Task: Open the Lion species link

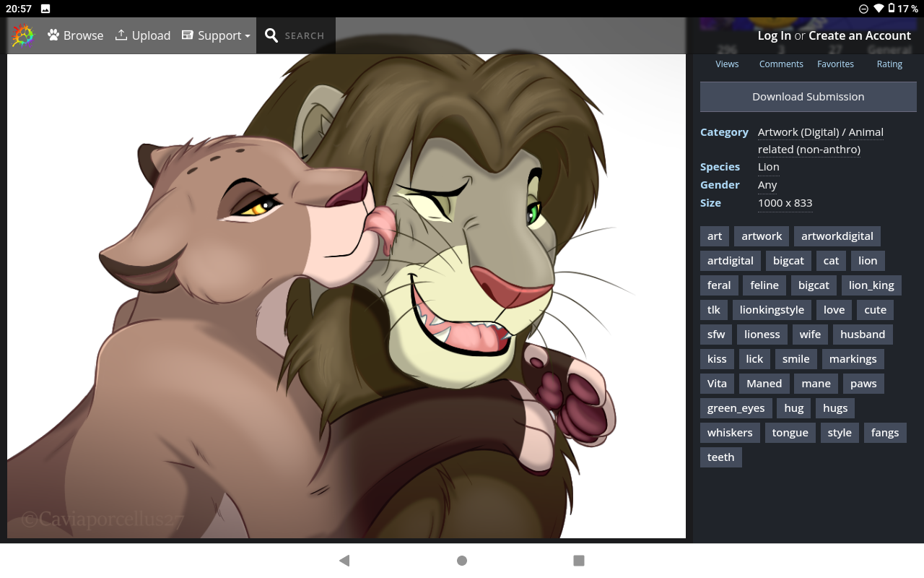Action: (x=769, y=167)
